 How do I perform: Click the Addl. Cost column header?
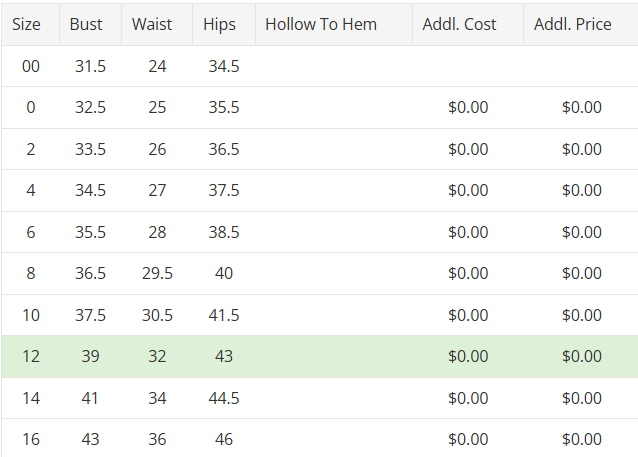(x=459, y=24)
